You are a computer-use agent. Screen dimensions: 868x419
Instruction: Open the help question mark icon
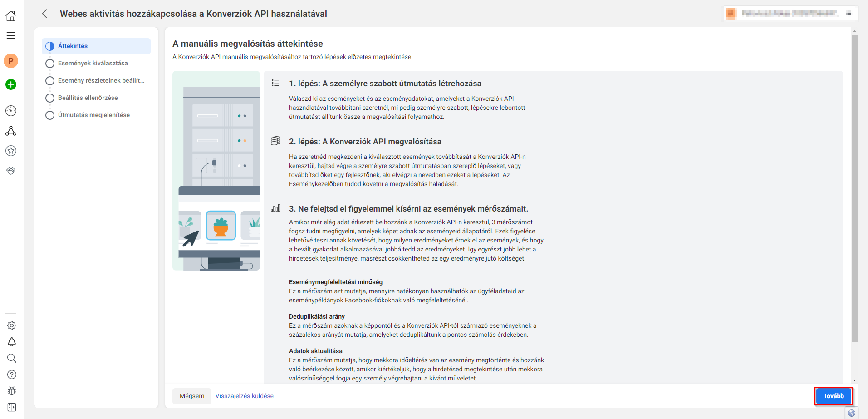[12, 375]
